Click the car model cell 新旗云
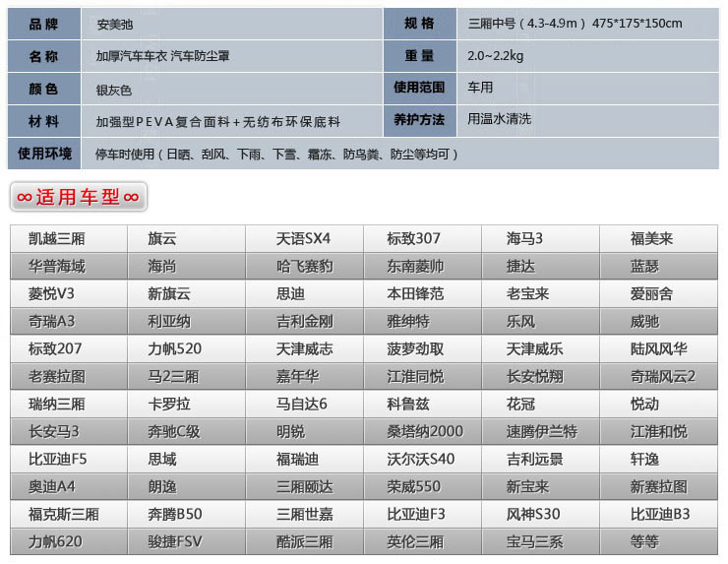This screenshot has width=728, height=564. (187, 293)
